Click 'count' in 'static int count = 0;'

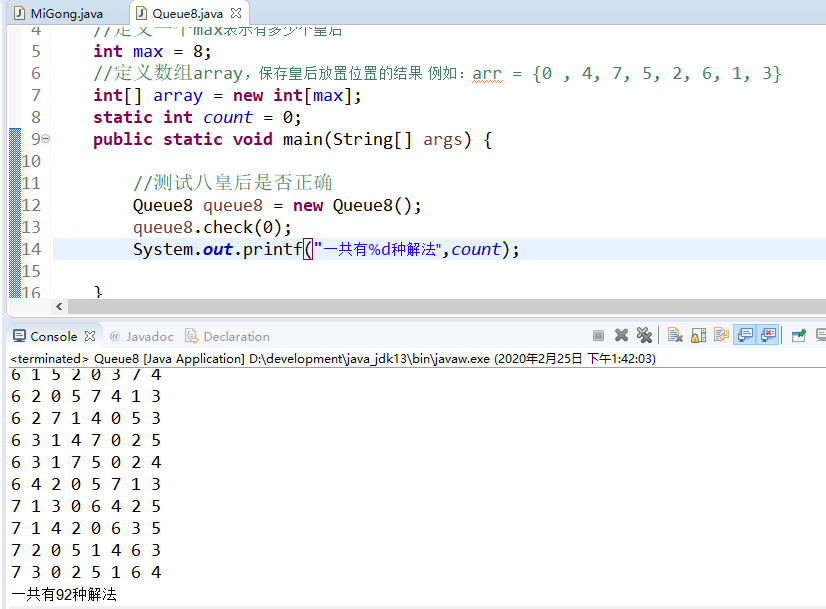click(x=228, y=117)
